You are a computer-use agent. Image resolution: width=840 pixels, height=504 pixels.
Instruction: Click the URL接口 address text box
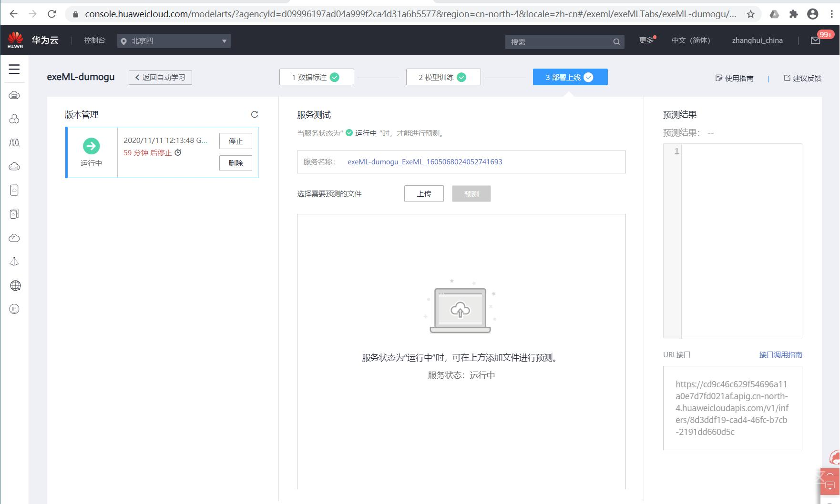[732, 408]
